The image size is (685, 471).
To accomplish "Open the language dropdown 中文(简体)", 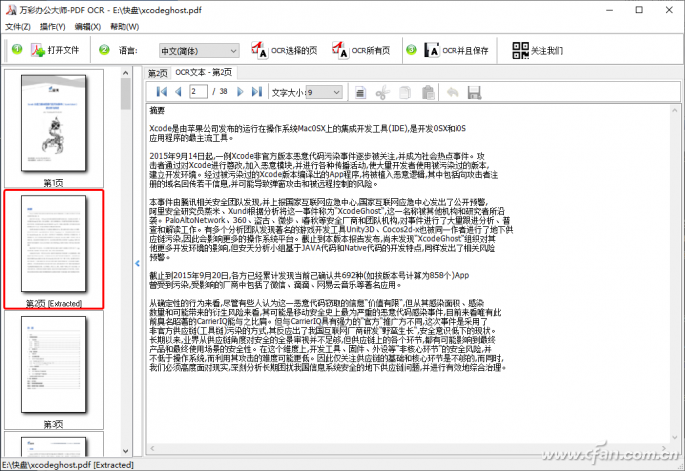I will pyautogui.click(x=199, y=51).
